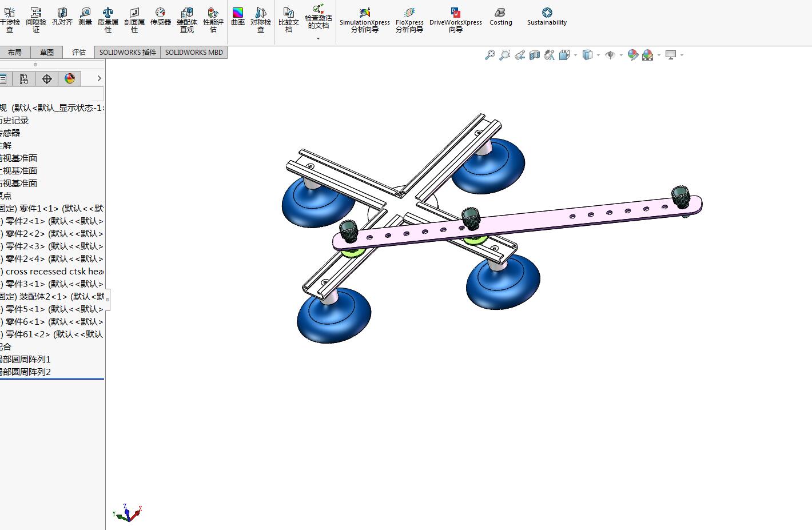Image resolution: width=812 pixels, height=530 pixels.
Task: Select the 评估 tab
Action: pos(79,52)
